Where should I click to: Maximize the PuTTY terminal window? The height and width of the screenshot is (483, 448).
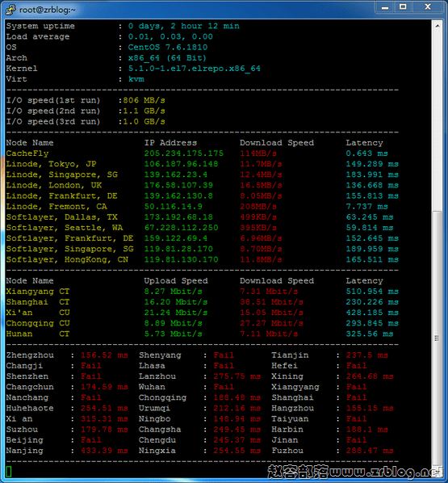tap(403, 7)
